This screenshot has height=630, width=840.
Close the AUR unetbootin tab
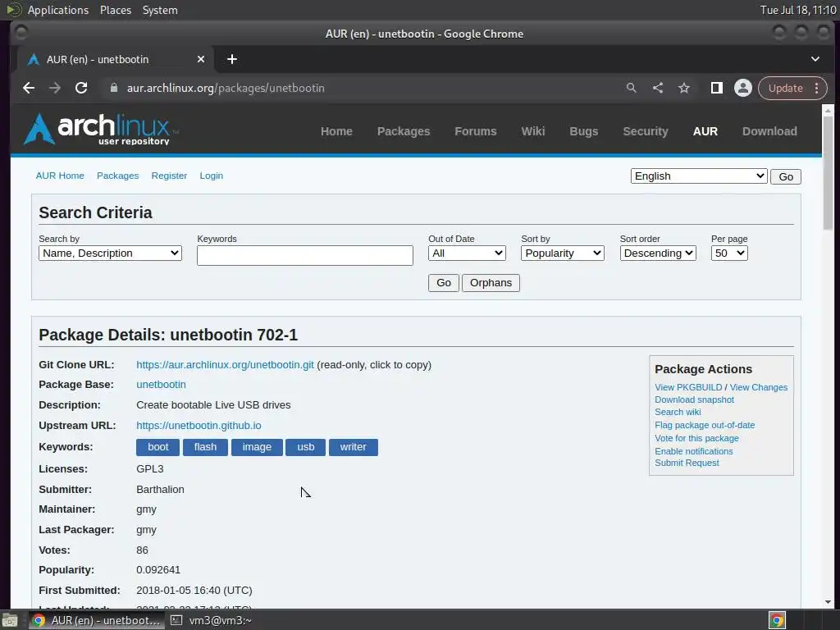(x=201, y=59)
